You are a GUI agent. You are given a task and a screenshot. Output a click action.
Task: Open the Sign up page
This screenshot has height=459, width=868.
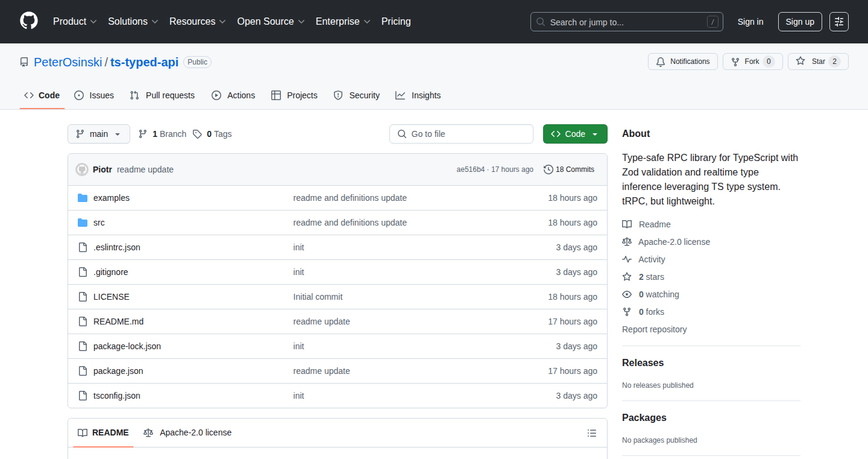coord(800,22)
